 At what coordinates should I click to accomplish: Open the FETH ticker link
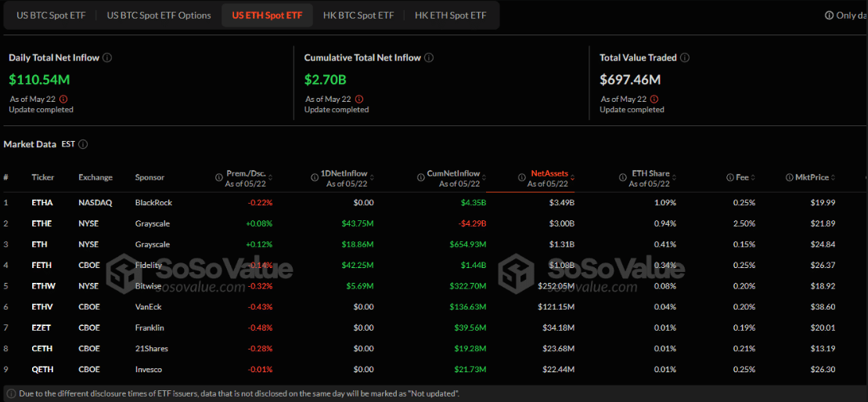41,265
